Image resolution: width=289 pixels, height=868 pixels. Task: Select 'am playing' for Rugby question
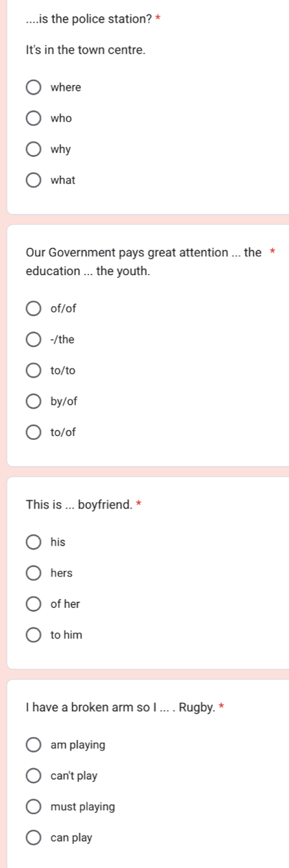(x=33, y=745)
